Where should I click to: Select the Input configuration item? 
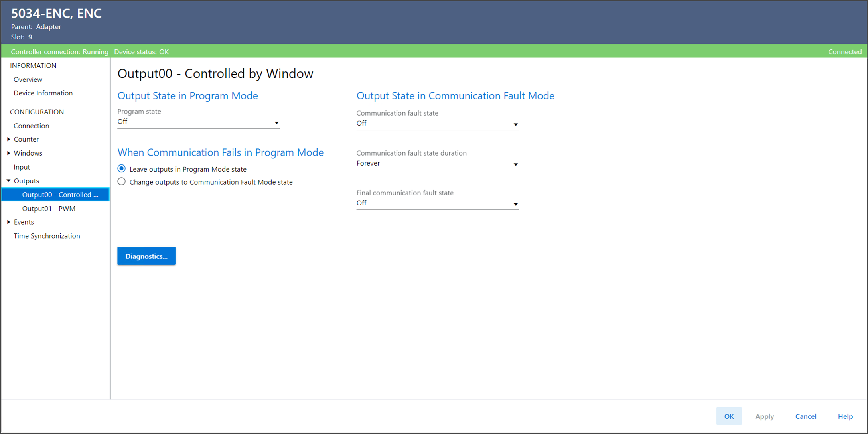pos(22,167)
